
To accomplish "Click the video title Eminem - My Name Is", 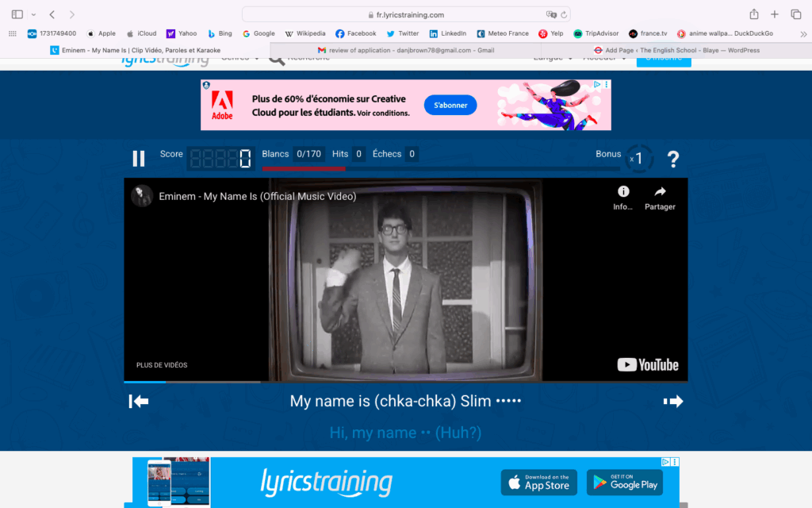I will coord(258,197).
